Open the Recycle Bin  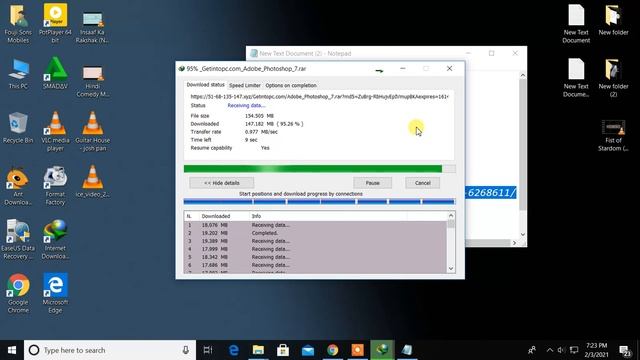point(18,128)
